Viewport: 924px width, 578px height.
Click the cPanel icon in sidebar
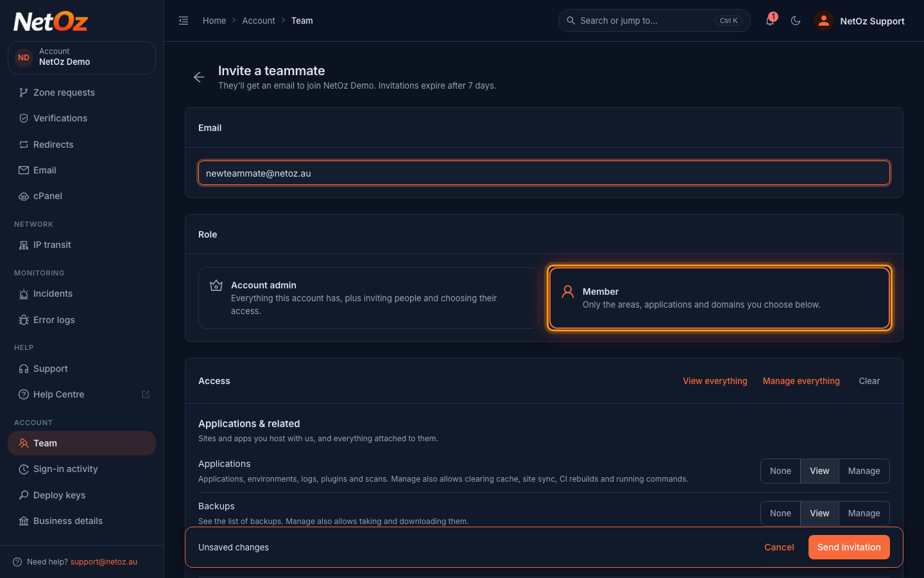(x=24, y=196)
